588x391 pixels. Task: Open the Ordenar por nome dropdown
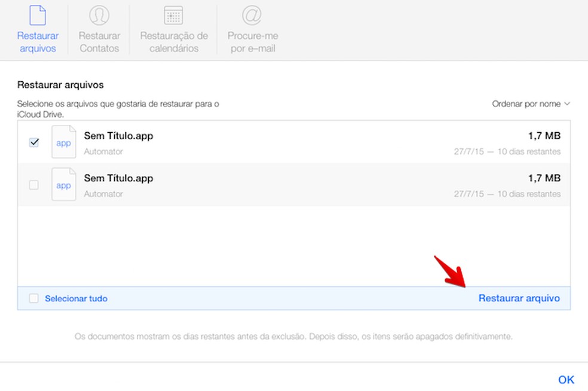[x=531, y=103]
